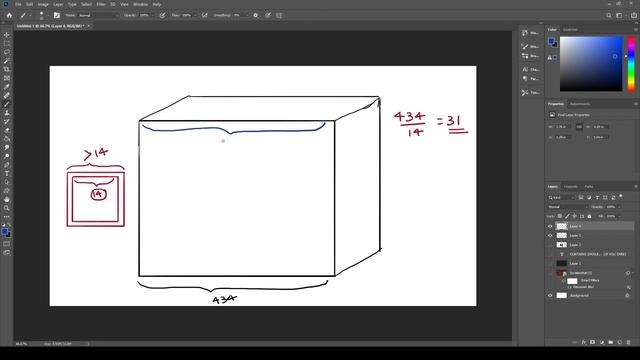Click the new adjustment layer icon

click(602, 342)
